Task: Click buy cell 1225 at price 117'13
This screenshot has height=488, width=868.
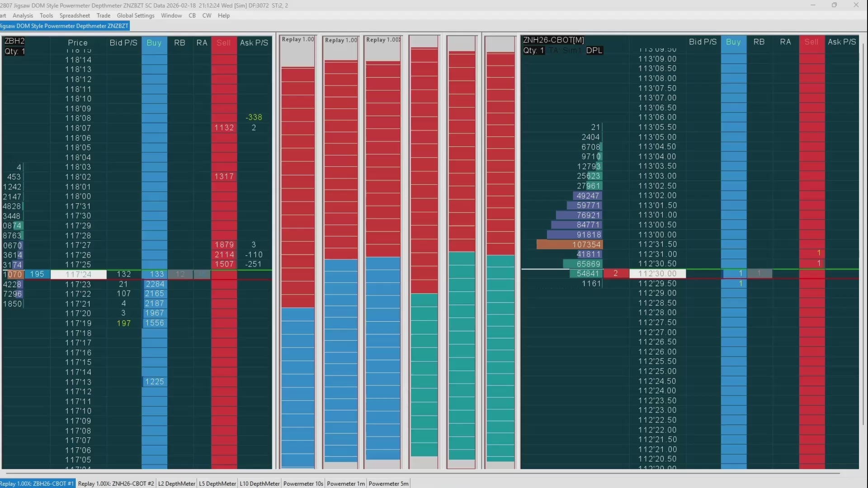Action: [x=155, y=382]
